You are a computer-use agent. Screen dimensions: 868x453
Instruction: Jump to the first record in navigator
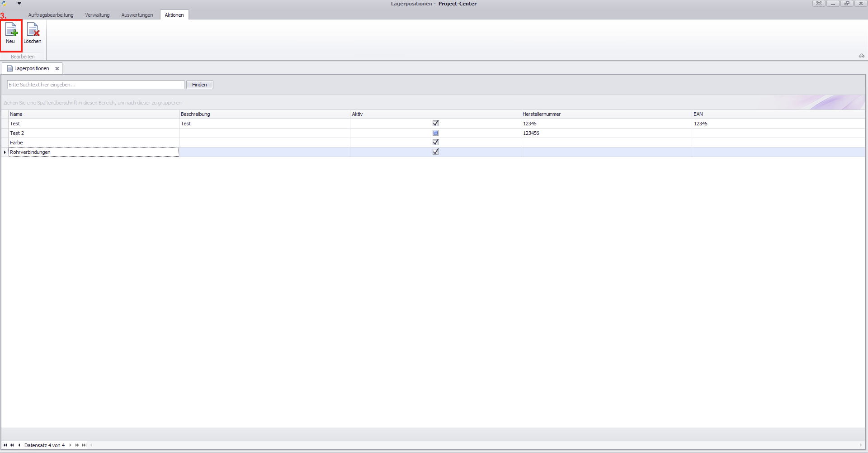5,445
